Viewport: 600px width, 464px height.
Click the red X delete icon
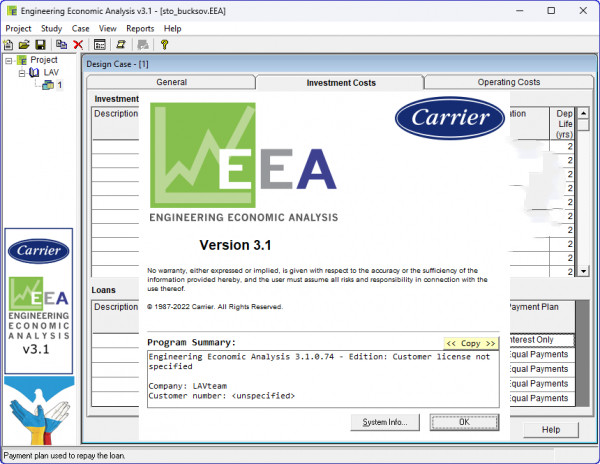tap(78, 45)
